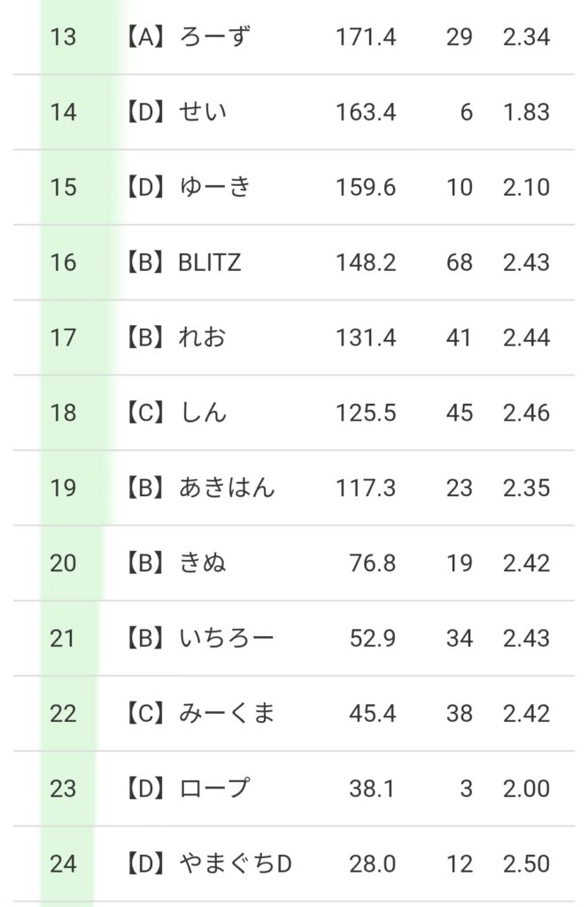This screenshot has width=588, height=907.
Task: Tap the いちろー player name
Action: (227, 639)
